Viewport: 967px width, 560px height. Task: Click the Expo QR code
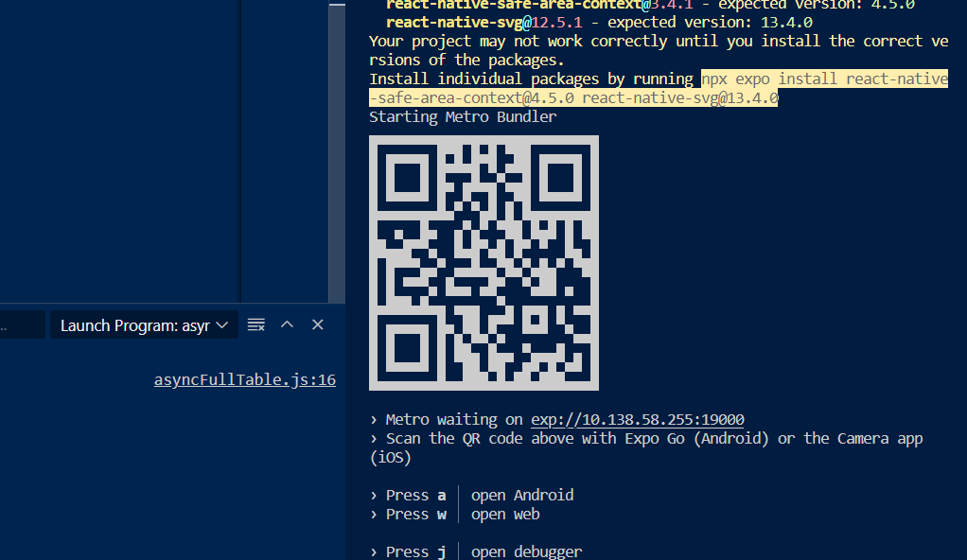pos(483,263)
